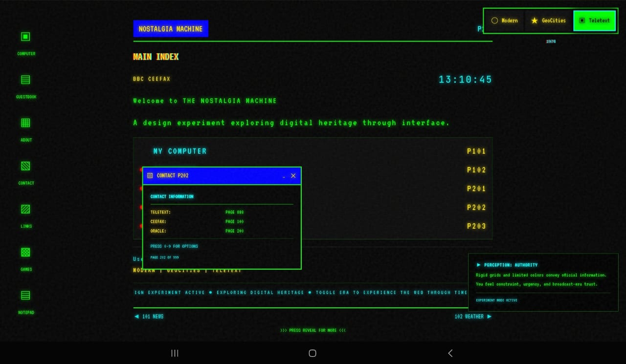626x364 pixels.
Task: Click the Press Reveal For More text
Action: (313, 331)
